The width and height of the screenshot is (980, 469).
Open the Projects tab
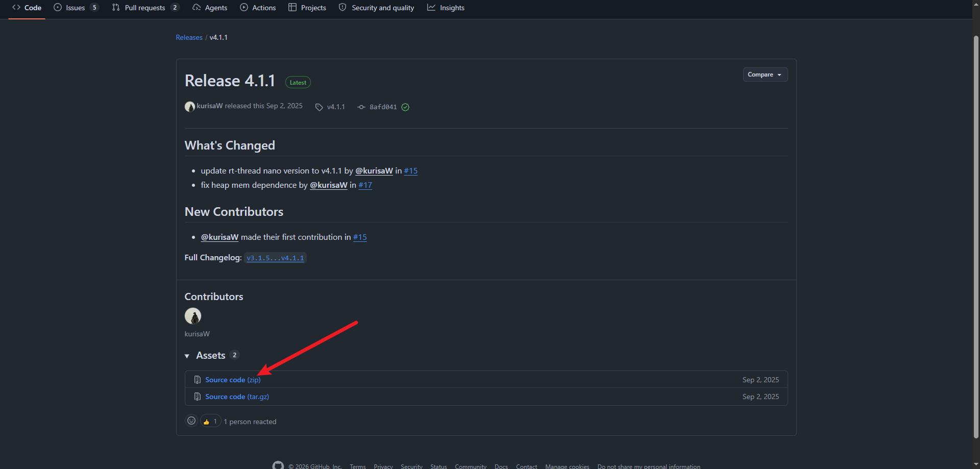tap(307, 8)
